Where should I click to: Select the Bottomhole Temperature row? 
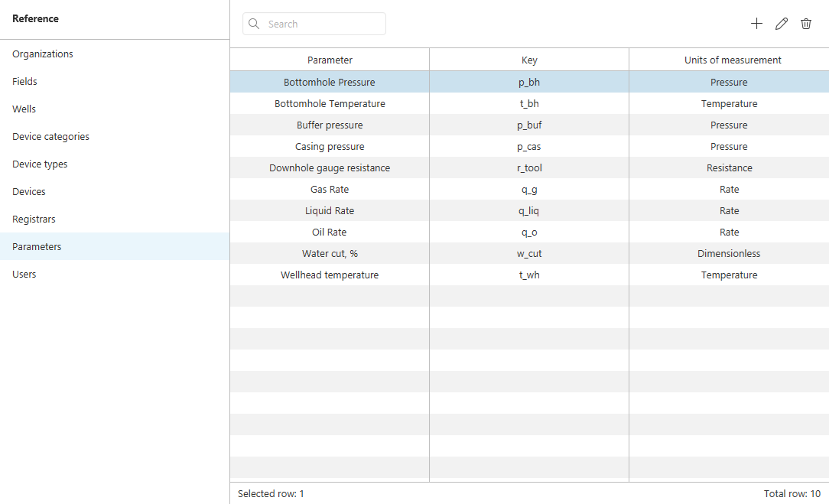click(x=529, y=104)
